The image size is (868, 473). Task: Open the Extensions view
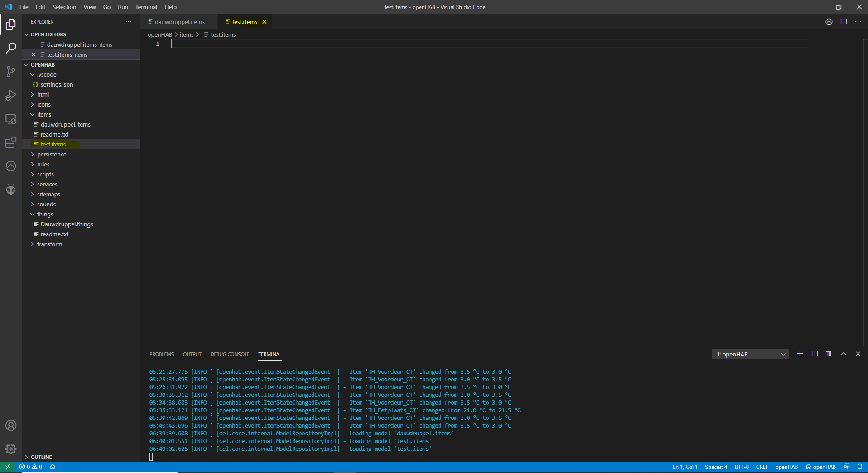11,142
